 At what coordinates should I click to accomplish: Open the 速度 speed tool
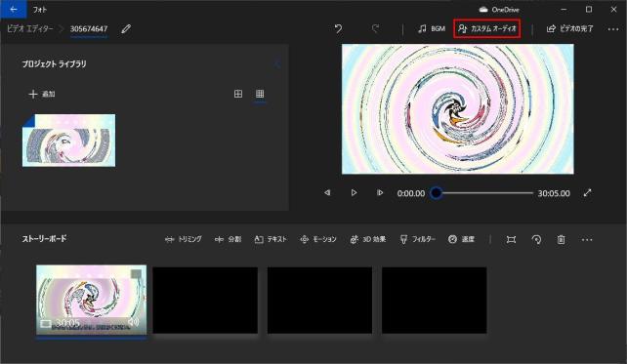click(x=461, y=239)
